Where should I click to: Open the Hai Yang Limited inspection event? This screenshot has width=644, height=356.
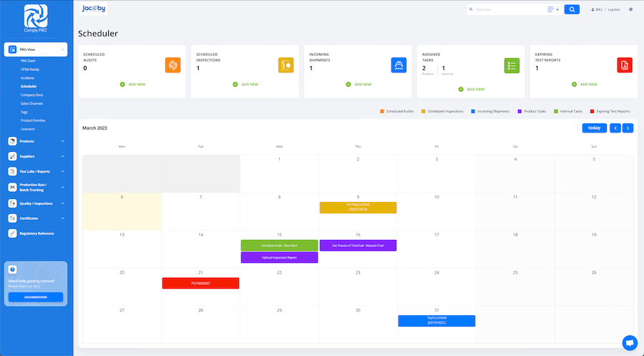pos(358,207)
